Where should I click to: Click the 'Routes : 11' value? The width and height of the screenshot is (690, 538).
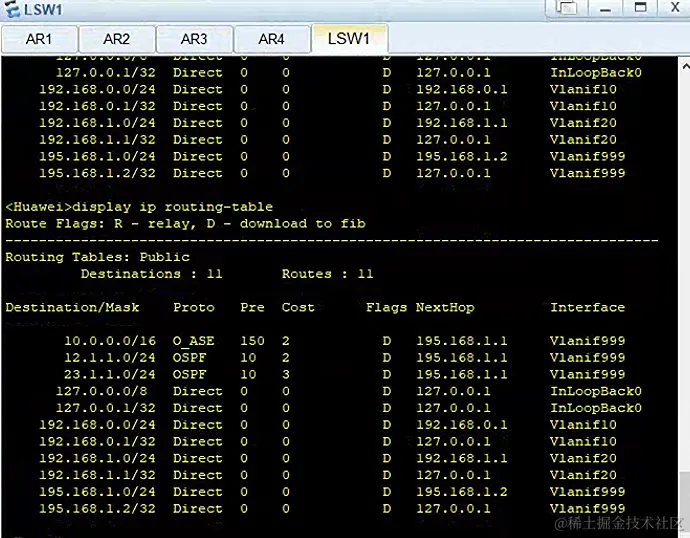pos(327,274)
